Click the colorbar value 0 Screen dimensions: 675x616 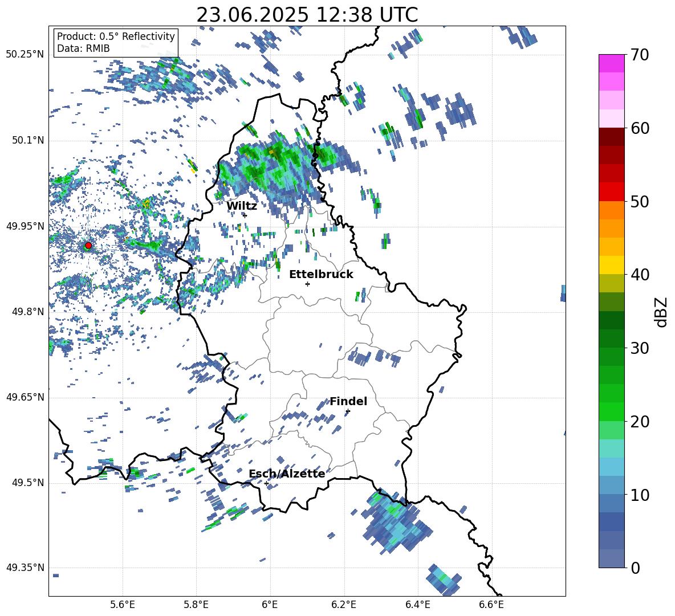tap(635, 568)
